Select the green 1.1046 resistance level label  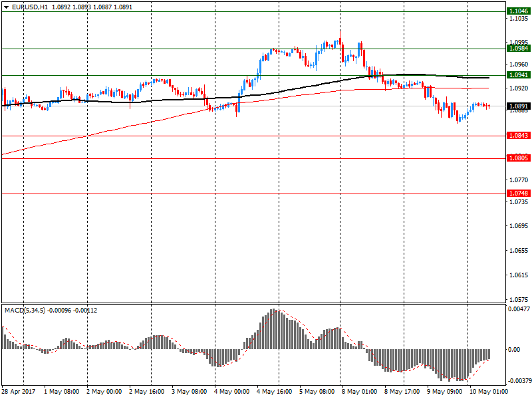[519, 11]
